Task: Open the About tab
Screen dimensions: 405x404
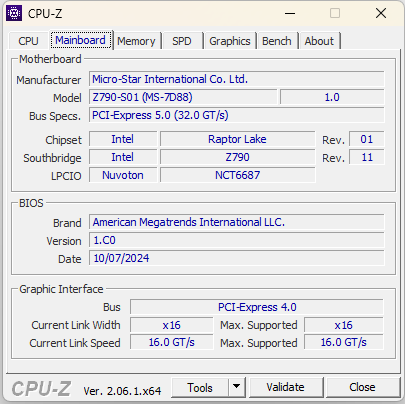Action: click(319, 41)
